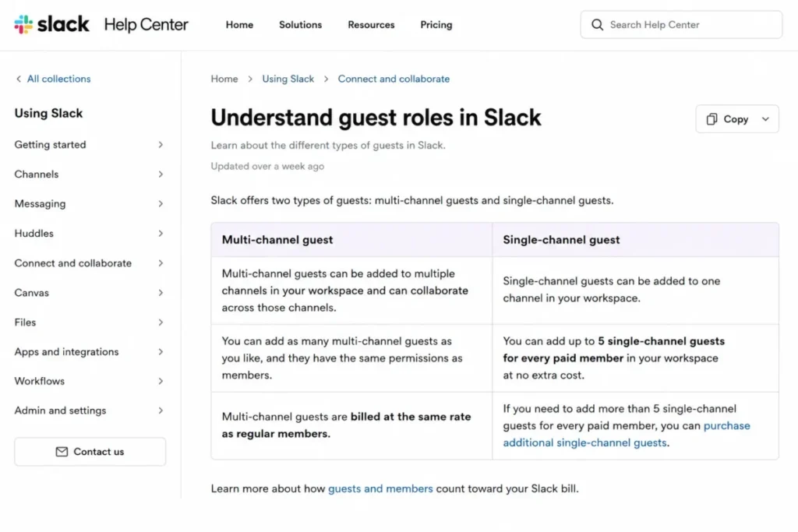Screen dimensions: 798x532
Task: Expand the Channels section chevron
Action: tap(161, 174)
